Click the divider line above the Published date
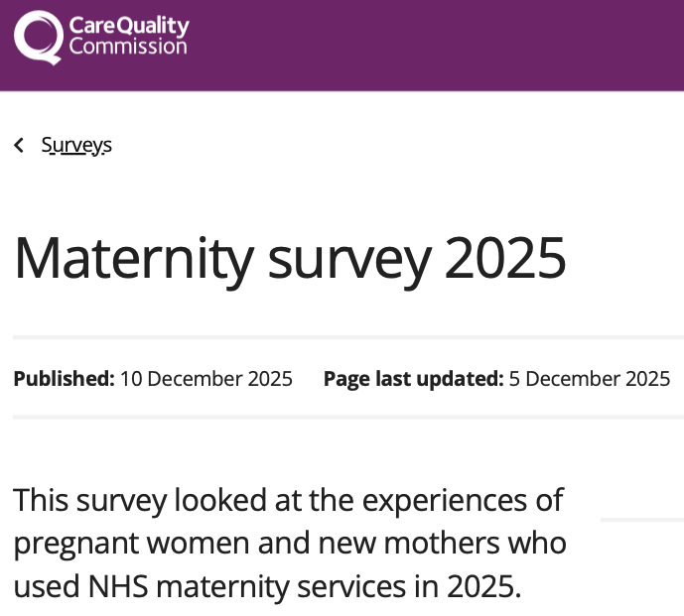The width and height of the screenshot is (684, 616). (347, 338)
